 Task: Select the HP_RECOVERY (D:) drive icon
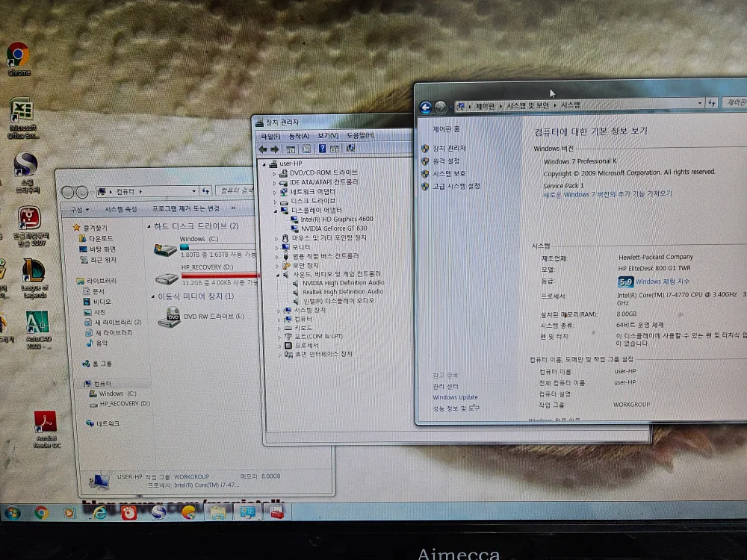point(167,278)
